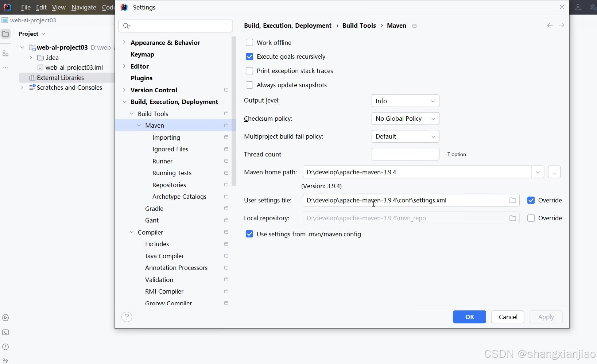Click project-scope icon on Importing row
The image size is (597, 364).
click(226, 137)
